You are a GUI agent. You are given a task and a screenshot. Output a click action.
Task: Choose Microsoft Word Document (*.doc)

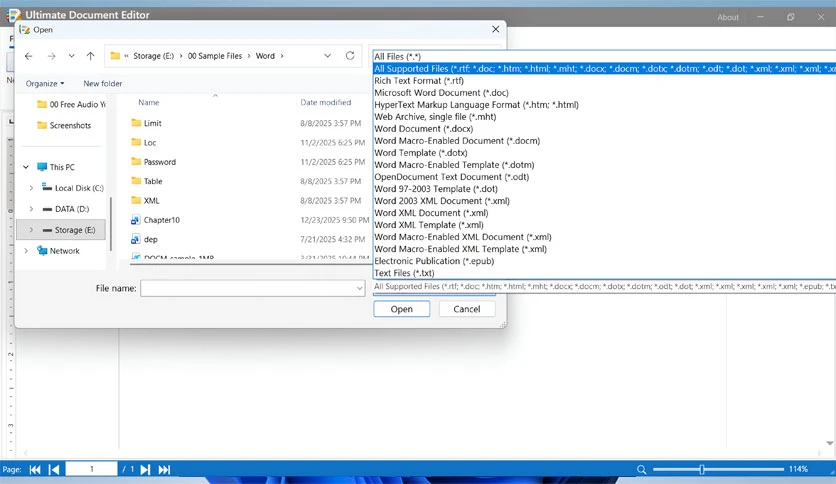click(x=605, y=93)
